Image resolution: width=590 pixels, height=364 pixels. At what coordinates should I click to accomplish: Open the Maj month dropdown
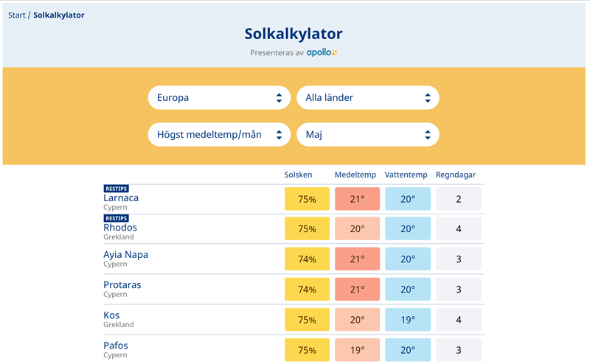click(367, 135)
